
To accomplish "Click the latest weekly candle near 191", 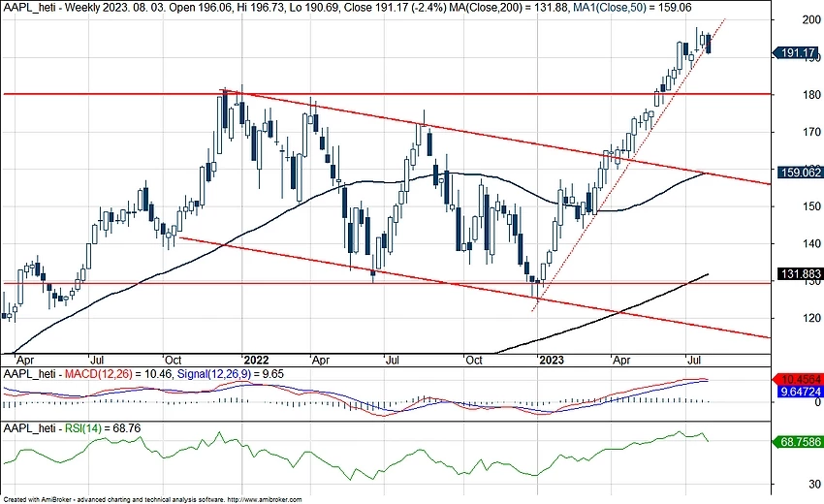I will (709, 44).
